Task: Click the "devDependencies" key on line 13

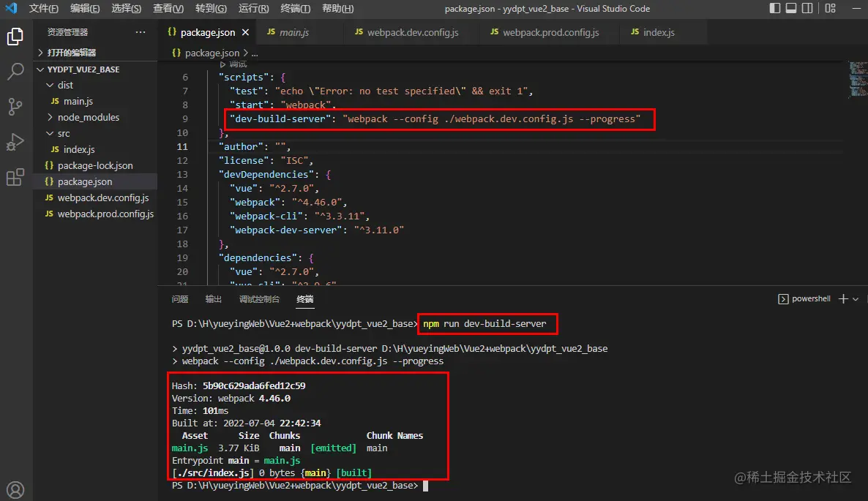Action: (266, 174)
